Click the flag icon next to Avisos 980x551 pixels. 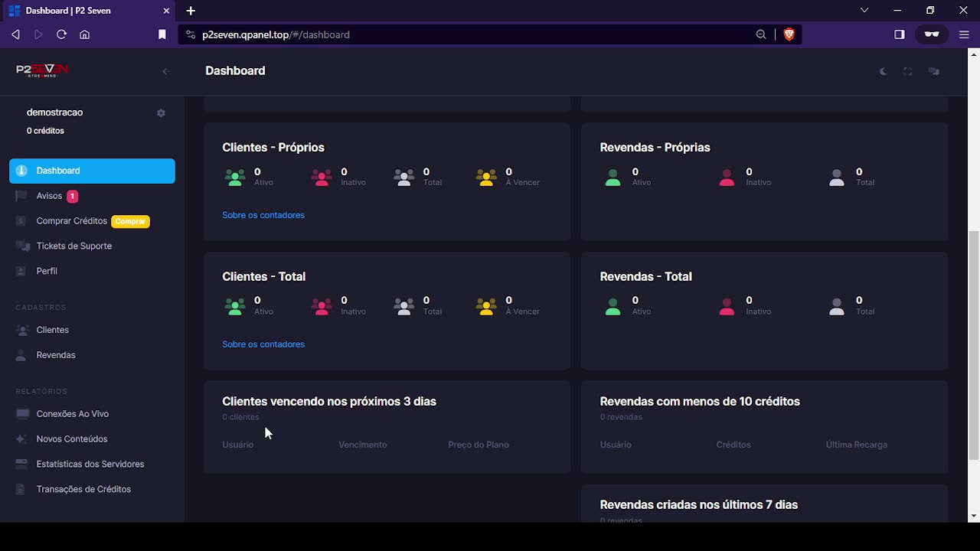click(21, 196)
